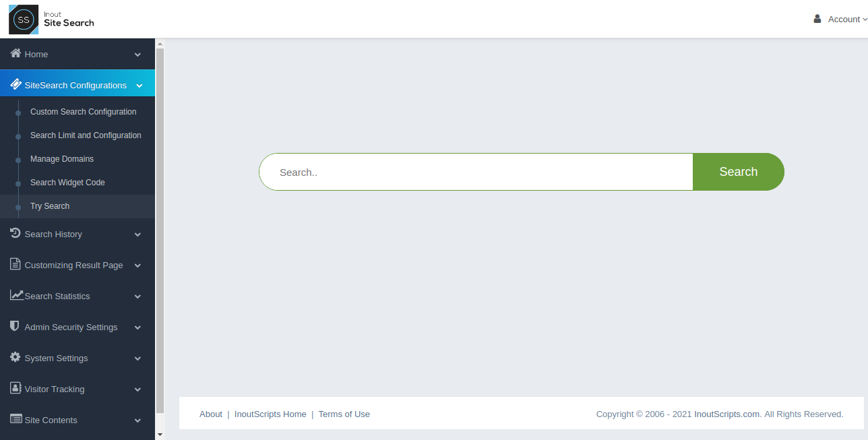Click the Inout Site Search logo
The image size is (868, 440).
coord(51,20)
